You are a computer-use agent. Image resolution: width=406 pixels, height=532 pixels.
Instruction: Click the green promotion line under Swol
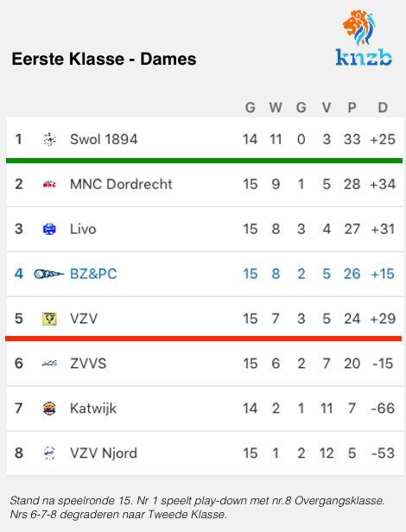(x=205, y=161)
